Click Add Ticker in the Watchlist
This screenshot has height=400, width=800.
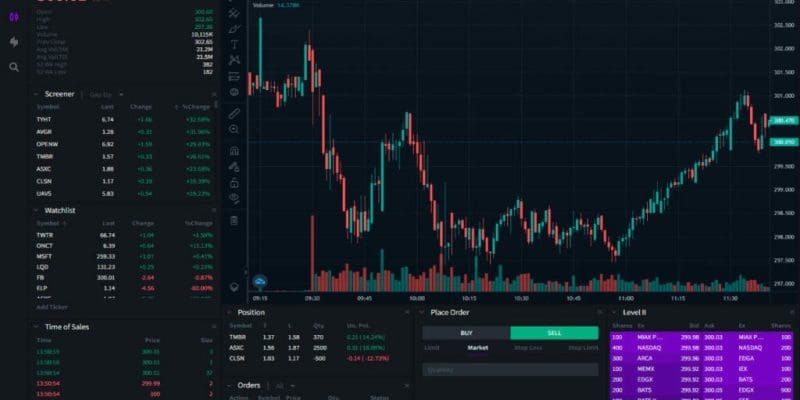pyautogui.click(x=52, y=307)
